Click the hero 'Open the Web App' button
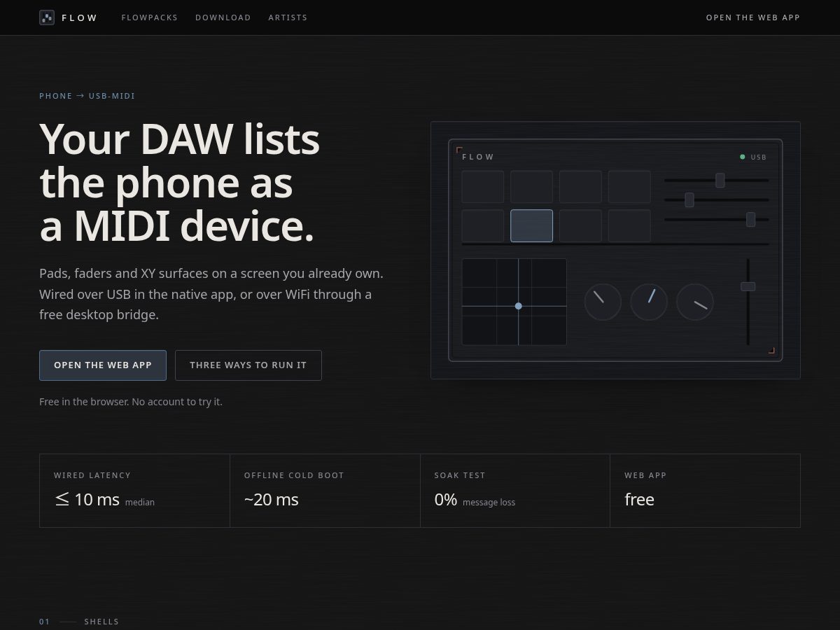 point(103,365)
